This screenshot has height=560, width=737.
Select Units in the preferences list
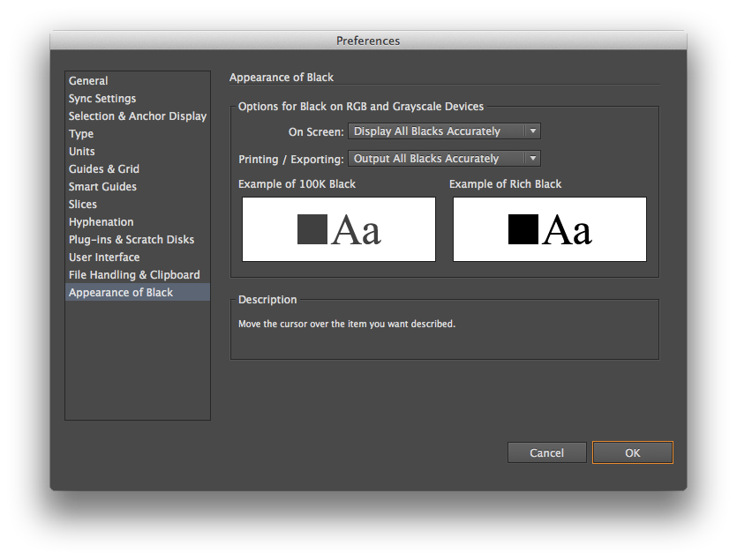coord(81,151)
